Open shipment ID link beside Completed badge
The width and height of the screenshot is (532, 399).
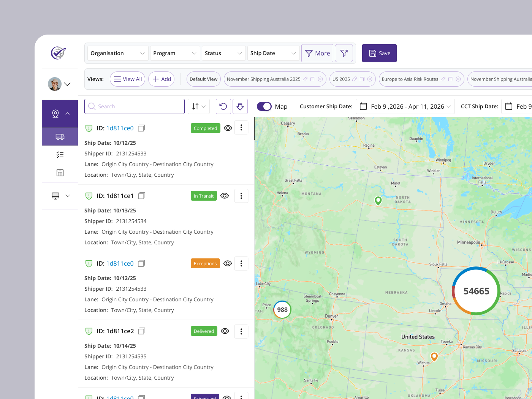click(120, 128)
